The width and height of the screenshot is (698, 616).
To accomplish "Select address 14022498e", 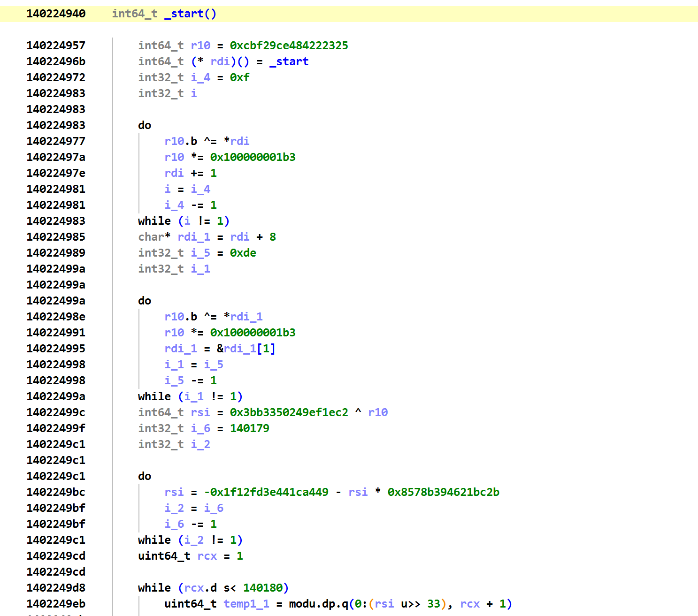I will 56,317.
